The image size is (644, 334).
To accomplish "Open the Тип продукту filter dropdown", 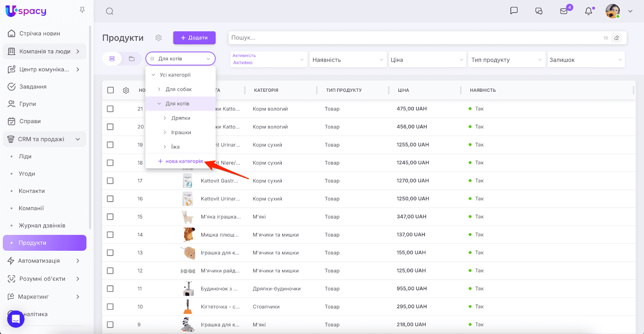I will pos(506,60).
